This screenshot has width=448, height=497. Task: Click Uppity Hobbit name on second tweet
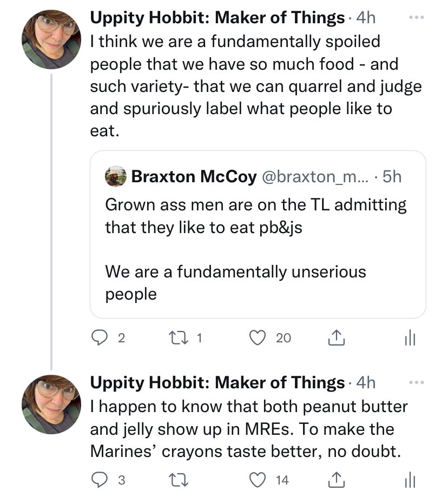point(216,382)
